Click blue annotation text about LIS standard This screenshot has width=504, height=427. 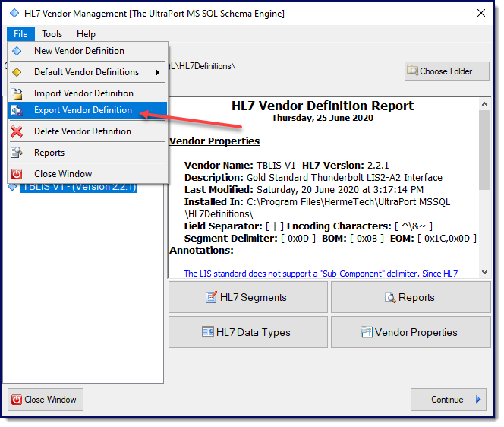(x=320, y=274)
